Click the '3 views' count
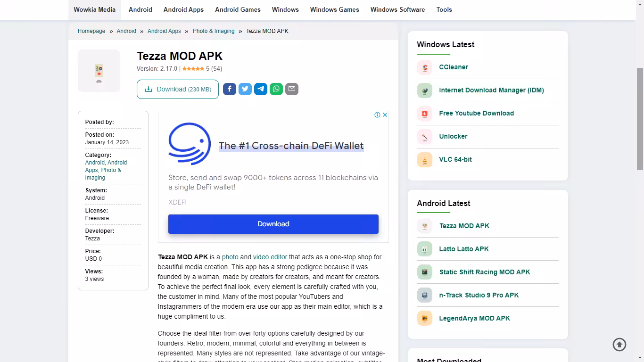The height and width of the screenshot is (362, 644). [x=94, y=279]
